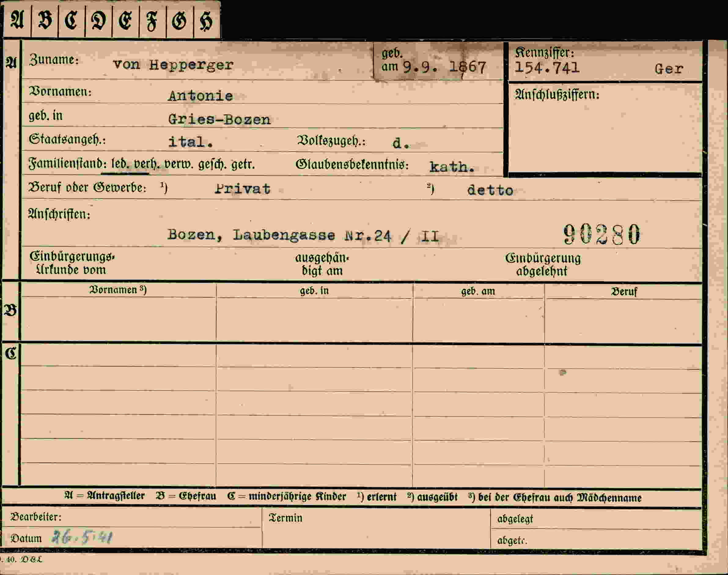Click the 'geb. am' column header
The image size is (728, 575).
[x=478, y=291]
